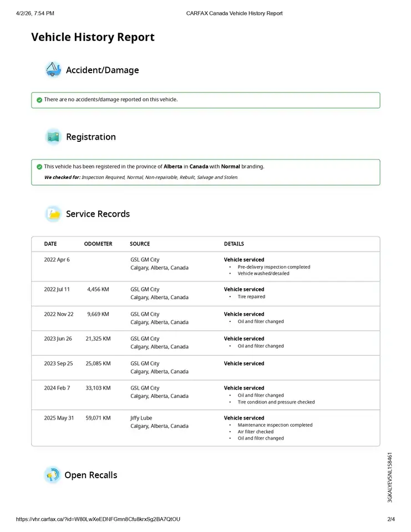
Task: Click the SOURCE column header
Action: click(x=140, y=244)
